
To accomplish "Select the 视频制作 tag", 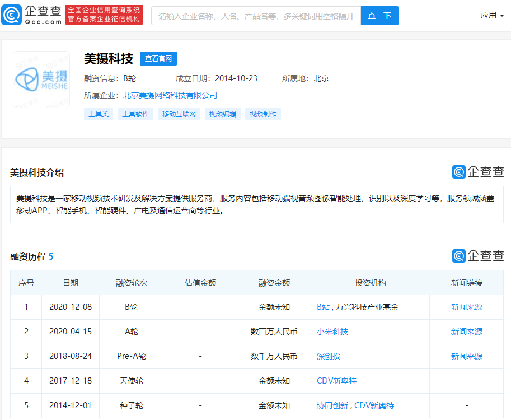I will point(263,114).
